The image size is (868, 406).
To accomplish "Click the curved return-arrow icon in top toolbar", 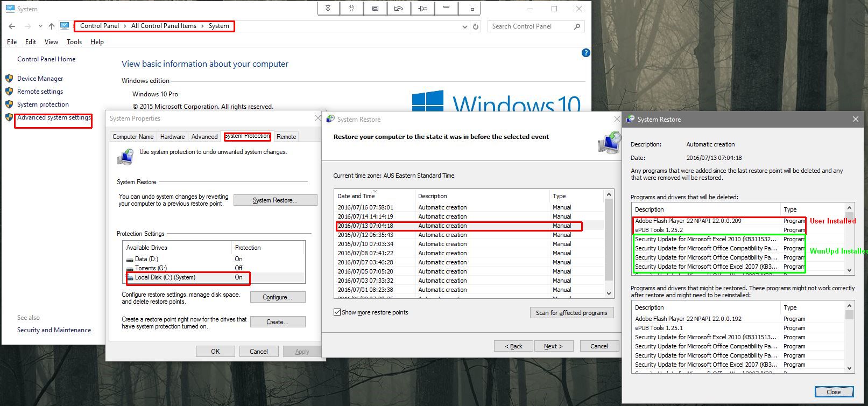I will pos(399,9).
